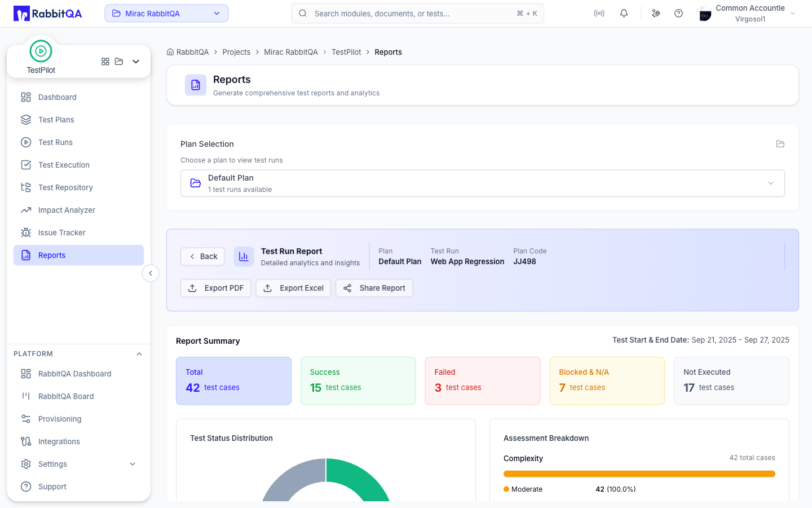Viewport: 812px width, 508px height.
Task: Click the notifications bell icon
Action: tap(624, 14)
